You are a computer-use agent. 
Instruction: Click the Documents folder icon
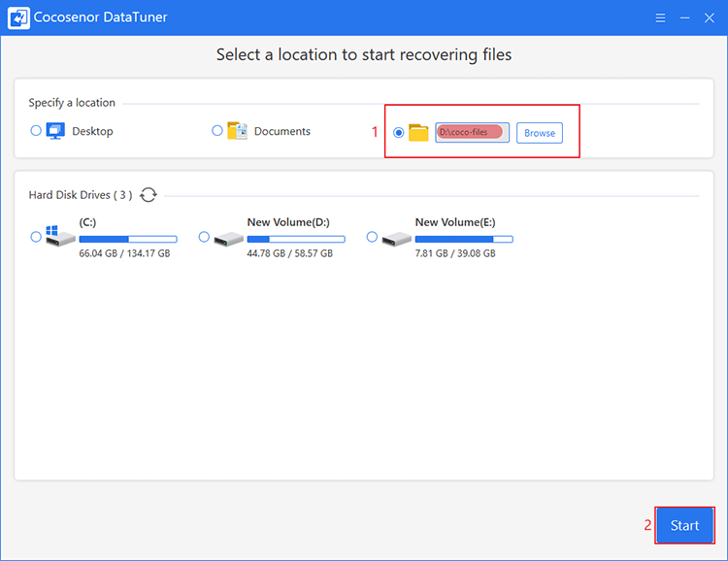pos(237,131)
